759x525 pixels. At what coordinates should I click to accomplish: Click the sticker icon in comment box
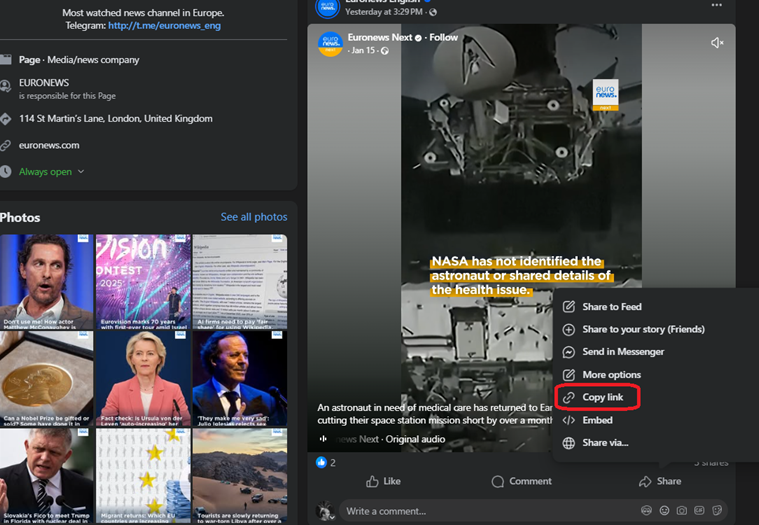click(x=716, y=511)
